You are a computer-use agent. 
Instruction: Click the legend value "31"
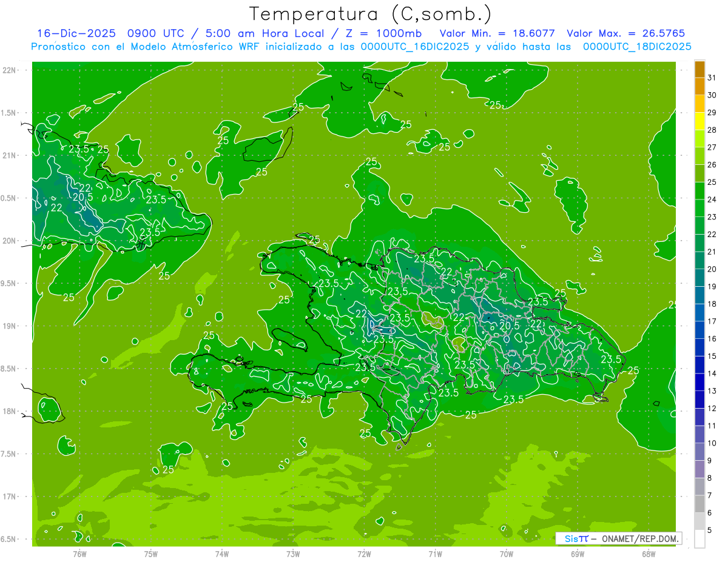[x=712, y=78]
